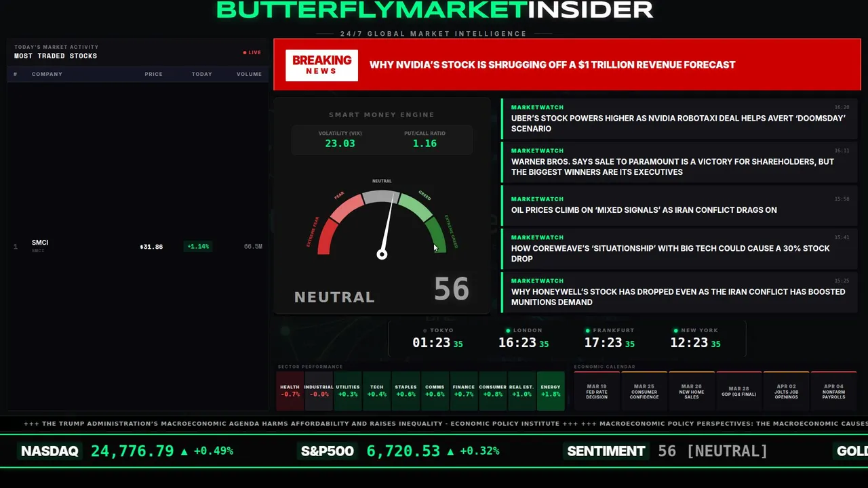Click the Tokyo time 01:23

[431, 343]
